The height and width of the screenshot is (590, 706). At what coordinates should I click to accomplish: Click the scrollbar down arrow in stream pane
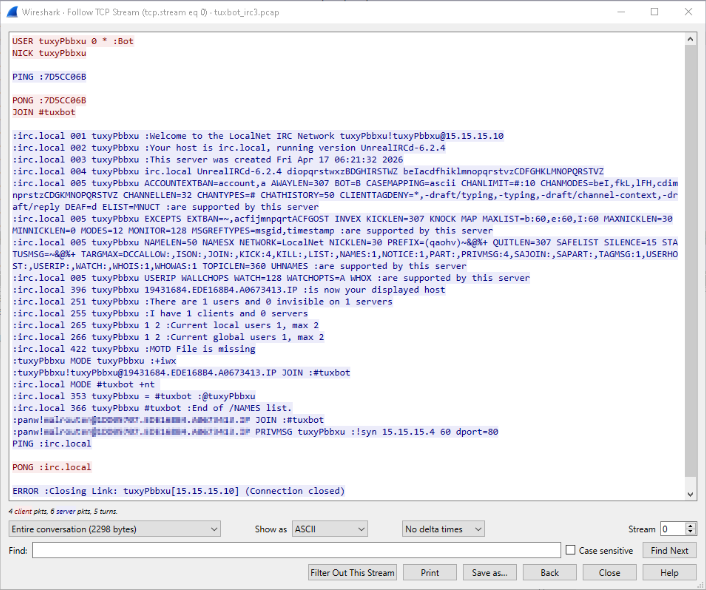coord(691,494)
